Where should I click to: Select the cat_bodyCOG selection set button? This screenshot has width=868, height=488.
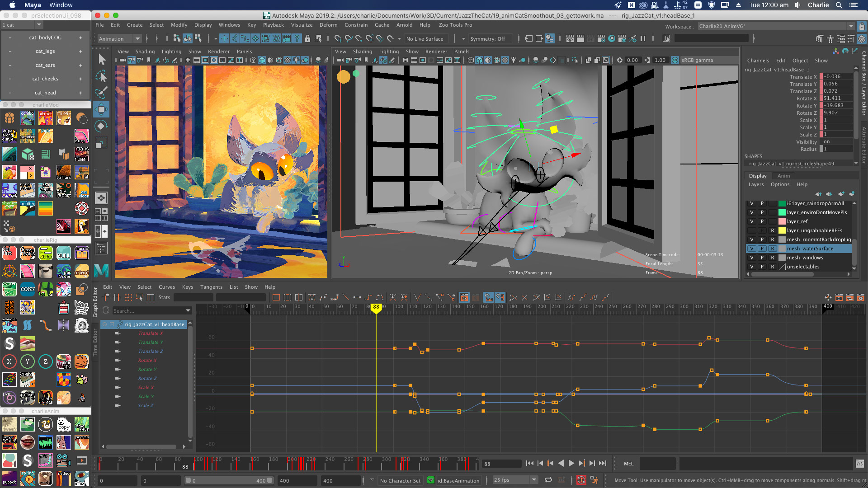(45, 38)
